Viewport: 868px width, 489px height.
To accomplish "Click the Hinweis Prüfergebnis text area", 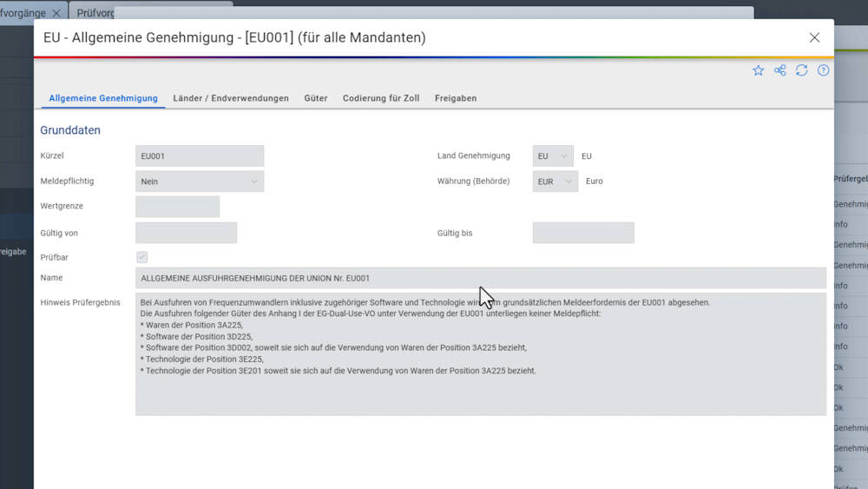I will click(x=481, y=354).
